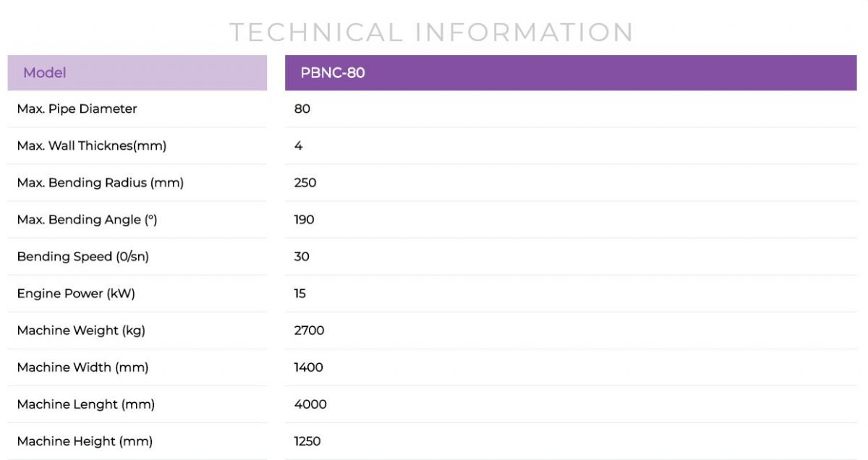
Task: Select the machine length value 4000
Action: [310, 404]
